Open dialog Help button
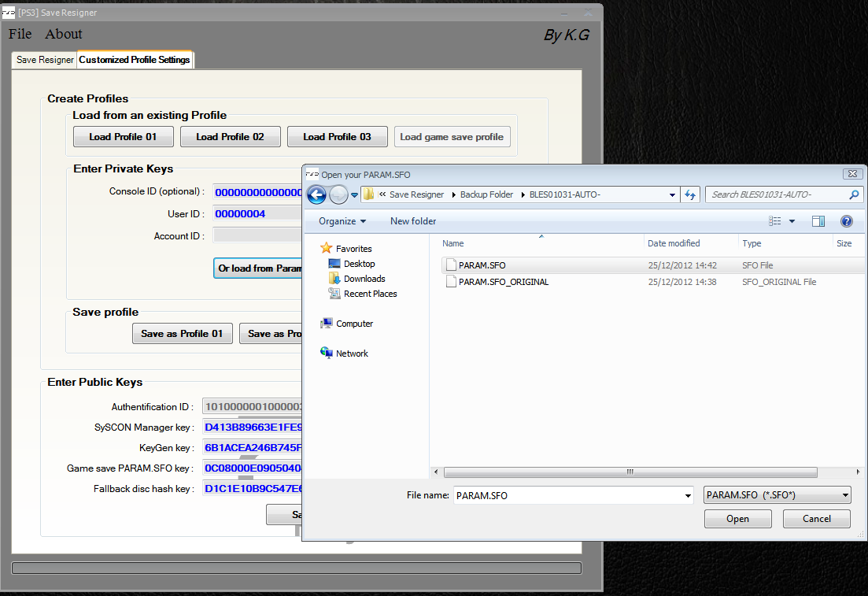 point(847,221)
